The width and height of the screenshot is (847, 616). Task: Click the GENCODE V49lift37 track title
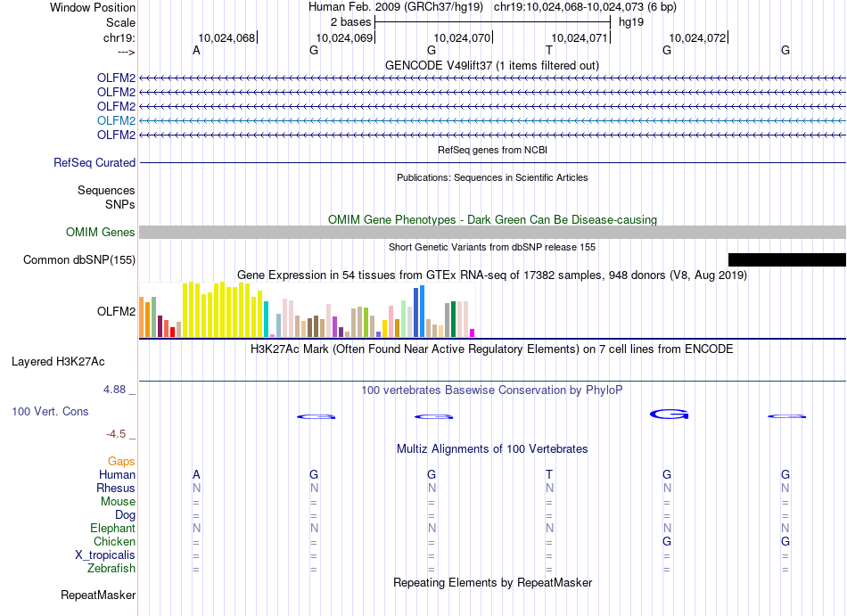492,65
